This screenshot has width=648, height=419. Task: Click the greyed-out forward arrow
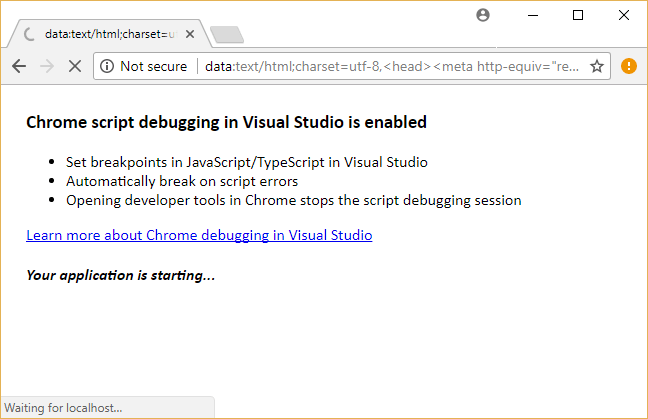point(47,66)
